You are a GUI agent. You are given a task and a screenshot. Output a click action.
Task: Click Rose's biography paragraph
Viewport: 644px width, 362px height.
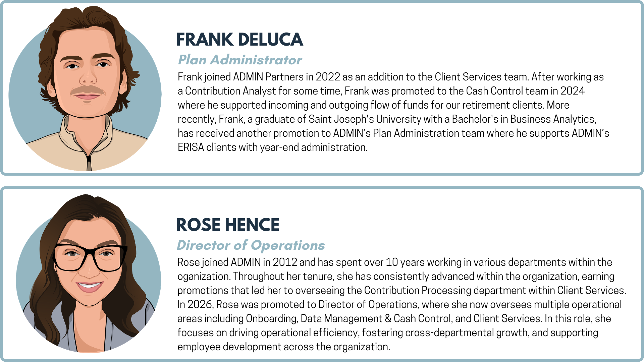click(402, 304)
